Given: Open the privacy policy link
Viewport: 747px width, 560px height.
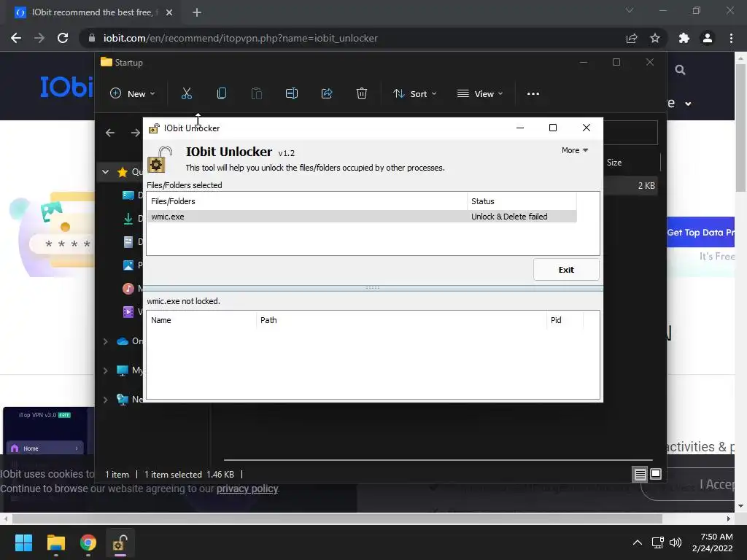Looking at the screenshot, I should pyautogui.click(x=247, y=489).
